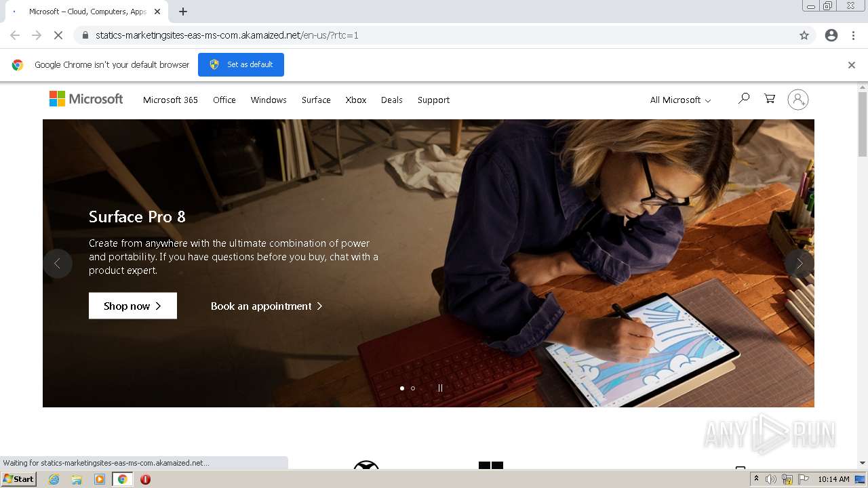
Task: Click Chrome back arrow
Action: (x=15, y=35)
